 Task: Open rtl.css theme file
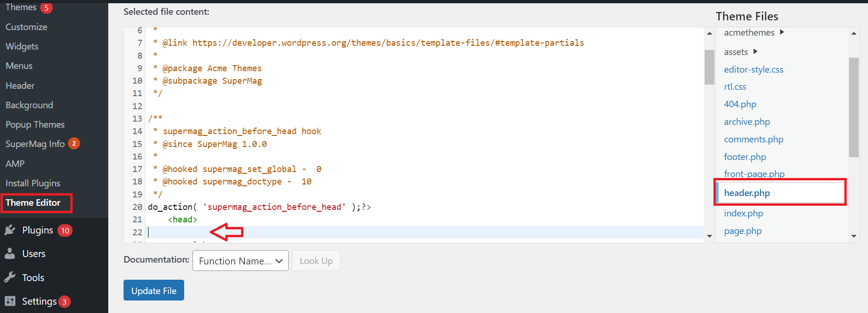pos(735,86)
